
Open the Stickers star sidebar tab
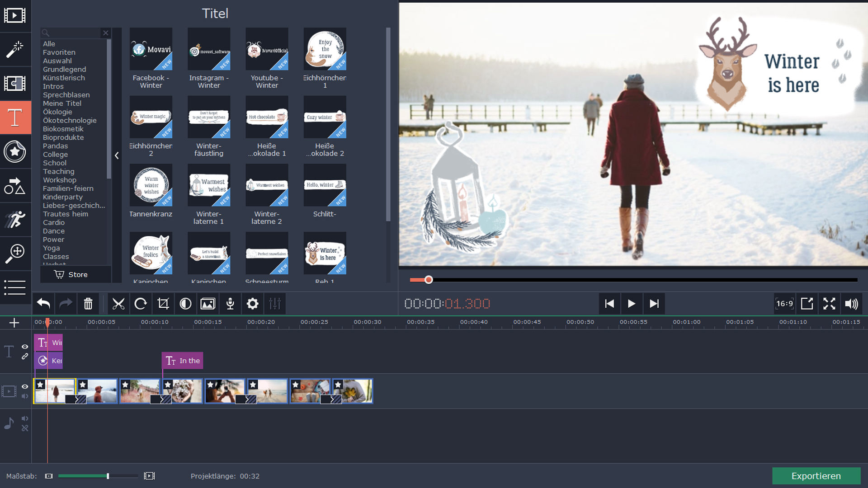click(x=15, y=151)
